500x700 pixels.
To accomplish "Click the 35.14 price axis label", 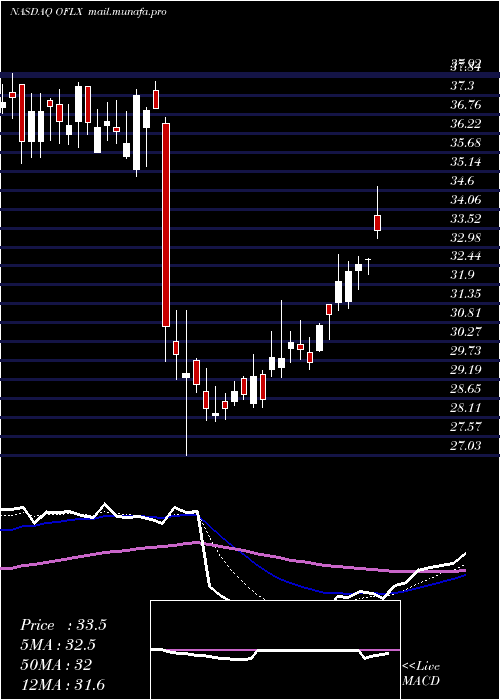I will tap(466, 162).
